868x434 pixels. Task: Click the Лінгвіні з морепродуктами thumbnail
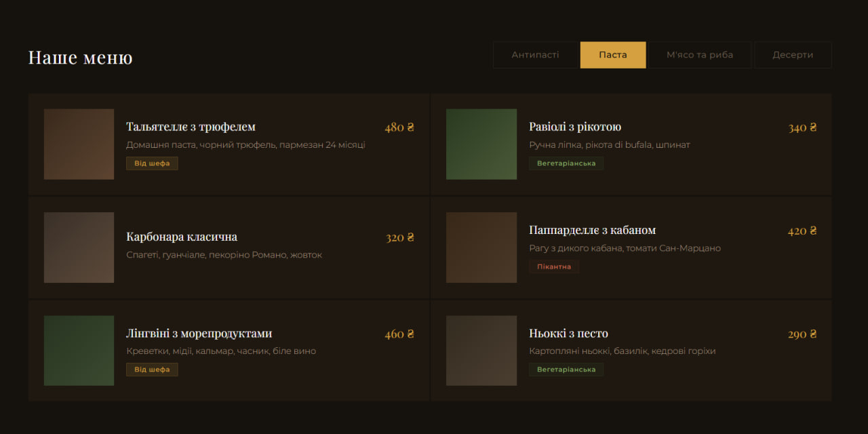tap(79, 351)
